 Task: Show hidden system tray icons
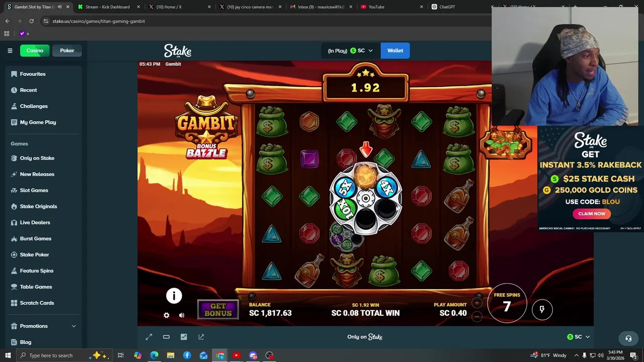[576, 355]
